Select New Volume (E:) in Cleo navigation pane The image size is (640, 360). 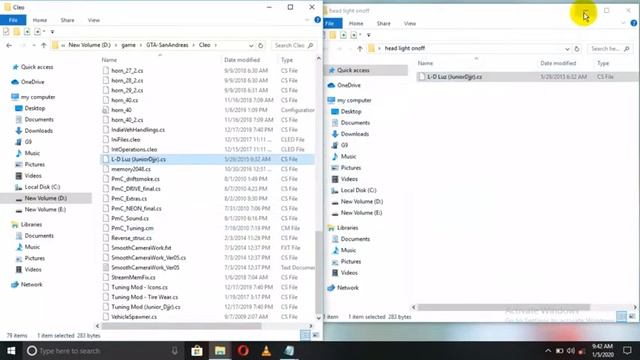click(45, 209)
